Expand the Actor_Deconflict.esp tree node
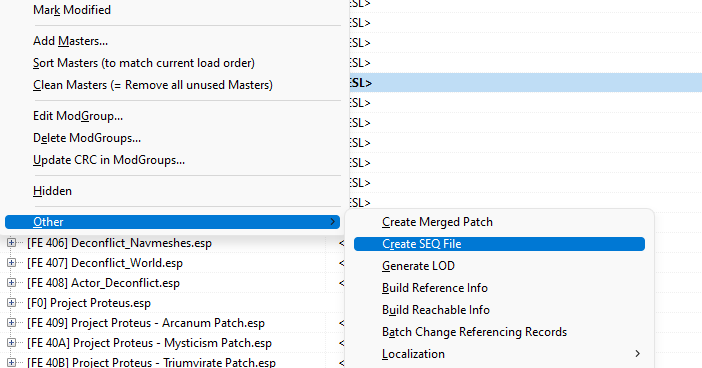This screenshot has height=368, width=702. click(11, 283)
